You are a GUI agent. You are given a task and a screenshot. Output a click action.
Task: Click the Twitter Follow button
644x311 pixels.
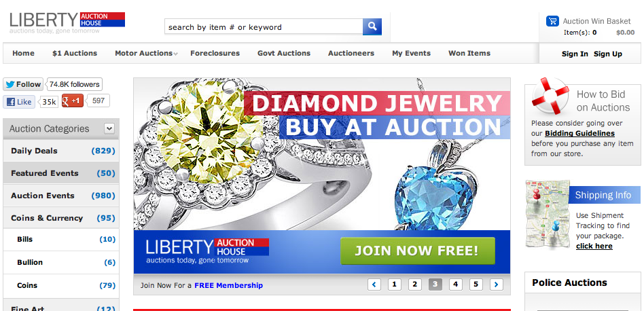[23, 84]
